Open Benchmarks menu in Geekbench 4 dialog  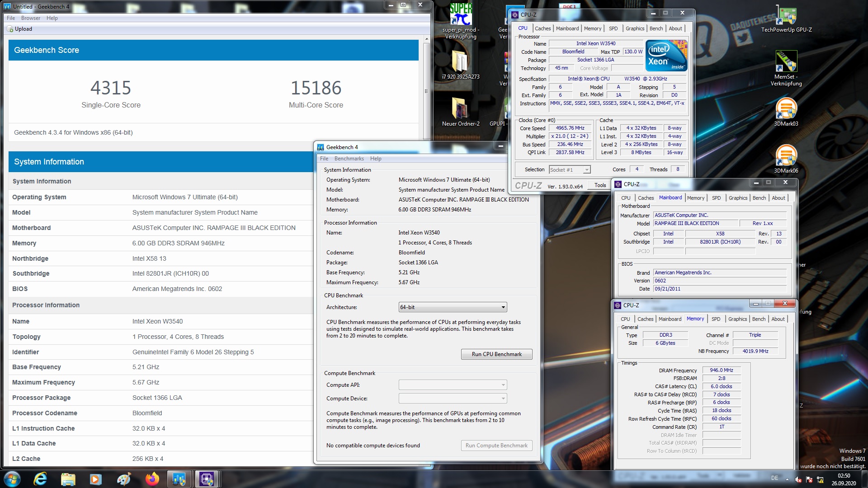pyautogui.click(x=349, y=159)
